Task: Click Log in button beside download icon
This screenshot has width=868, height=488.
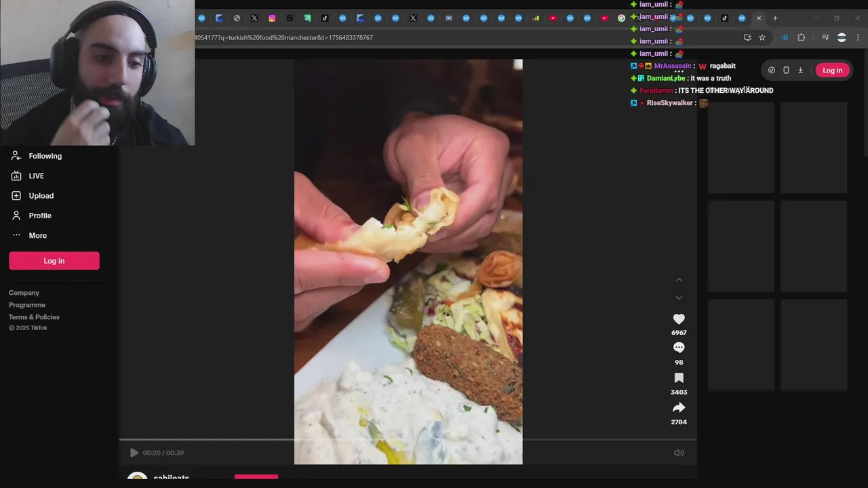Action: [832, 70]
